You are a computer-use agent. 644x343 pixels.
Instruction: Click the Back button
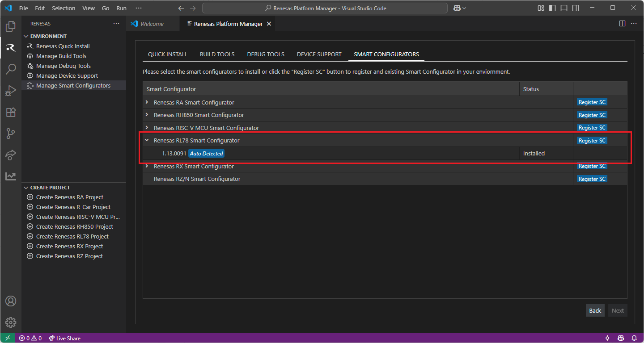tap(595, 310)
